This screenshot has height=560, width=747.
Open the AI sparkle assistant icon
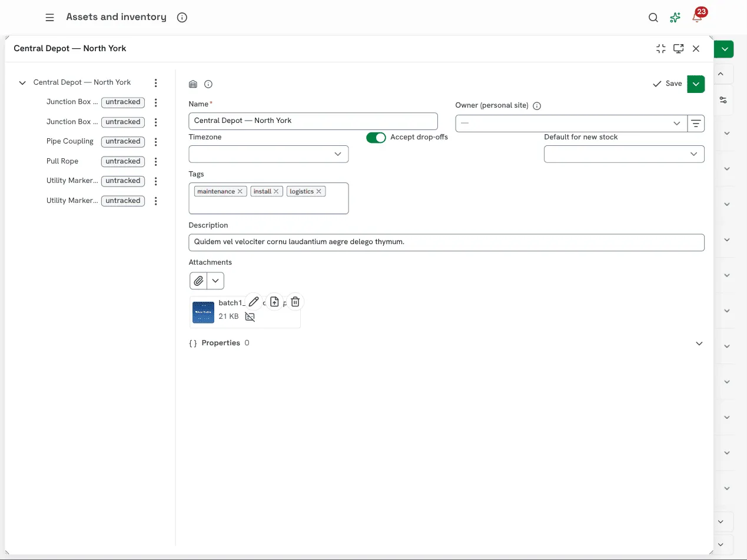[x=675, y=18]
